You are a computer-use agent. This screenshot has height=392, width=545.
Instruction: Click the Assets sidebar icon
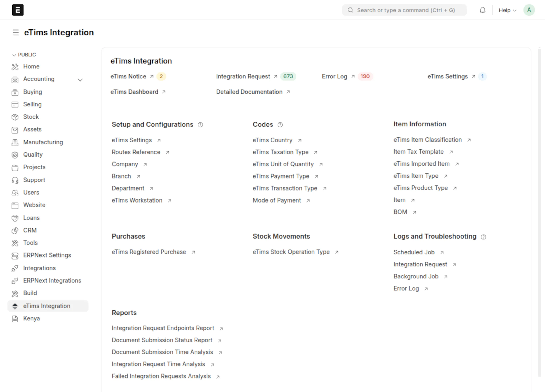15,130
